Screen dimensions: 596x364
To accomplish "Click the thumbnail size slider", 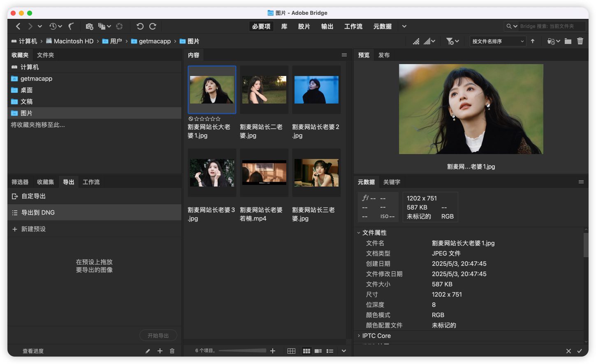I will [242, 350].
